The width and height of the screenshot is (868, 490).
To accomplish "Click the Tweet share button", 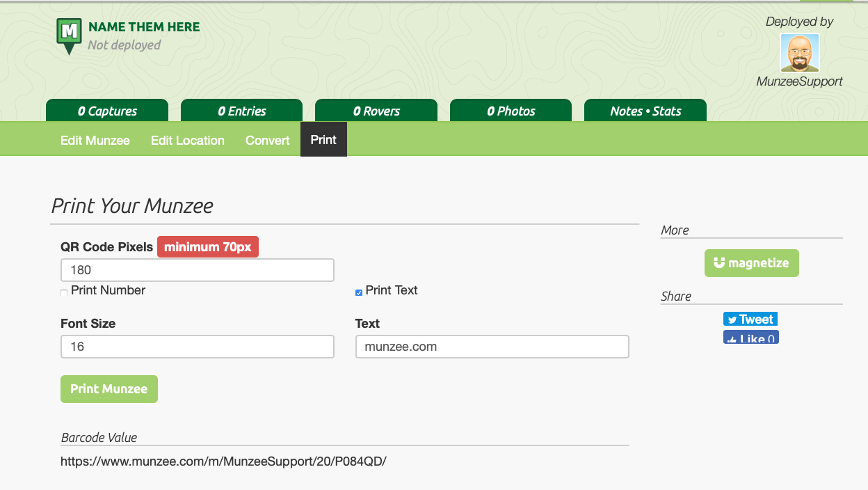I will (x=750, y=319).
